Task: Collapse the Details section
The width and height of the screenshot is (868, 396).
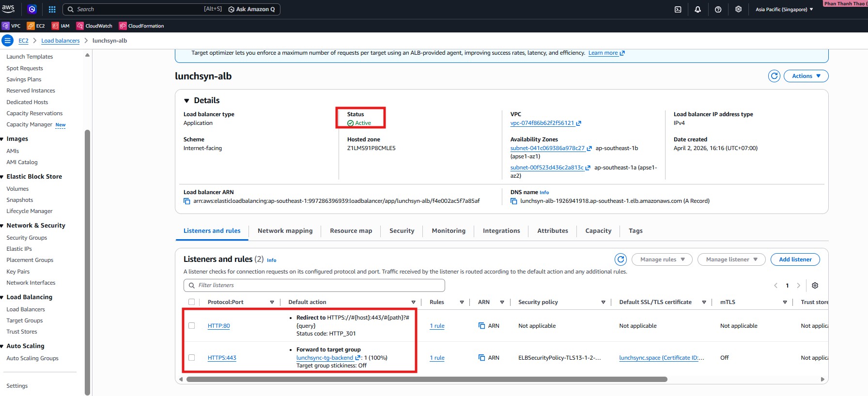Action: point(187,101)
